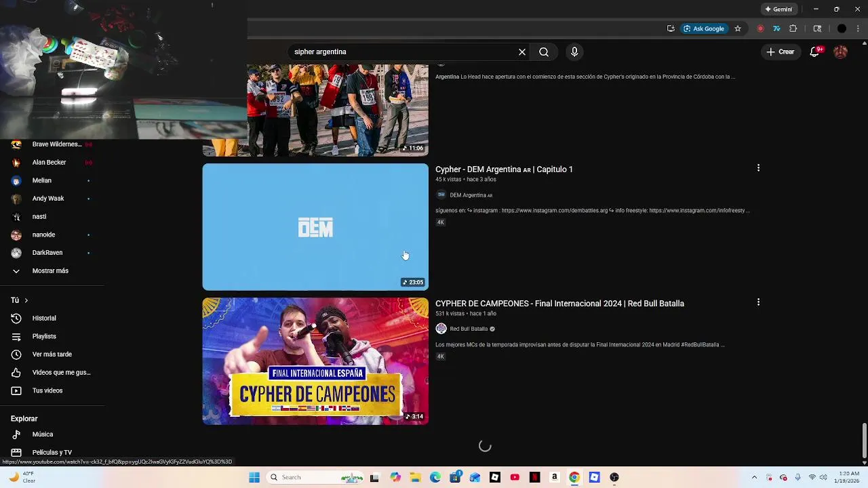Bookmark this page with the star icon
Image resolution: width=868 pixels, height=488 pixels.
pos(738,28)
